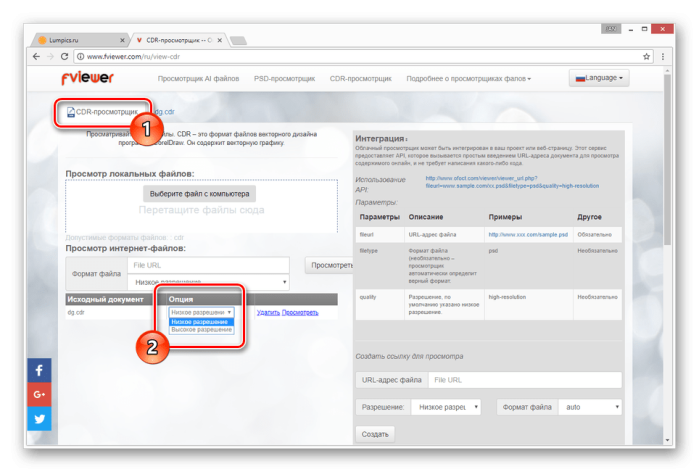Expand the Разрешение quality dropdown

(446, 407)
